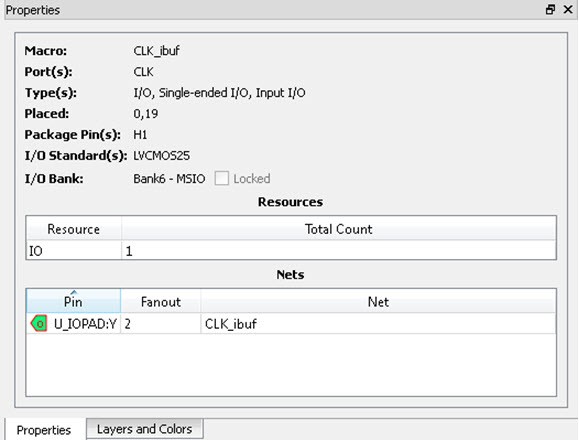Select the Properties tab at the bottom

44,430
